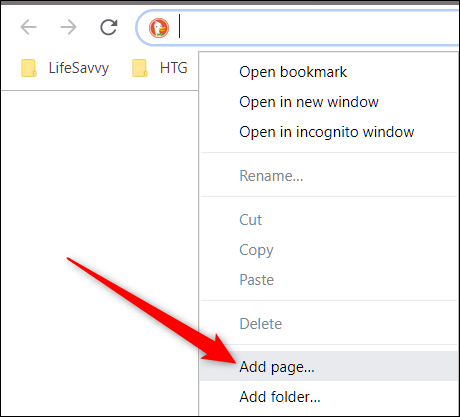The height and width of the screenshot is (417, 460).
Task: Choose Add folder... from the menu
Action: click(329, 397)
